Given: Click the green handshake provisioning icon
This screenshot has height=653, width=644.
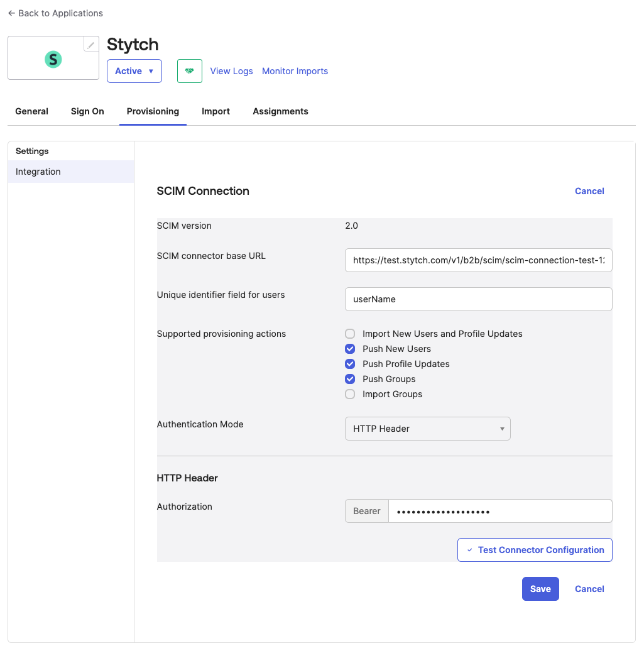Looking at the screenshot, I should 189,70.
